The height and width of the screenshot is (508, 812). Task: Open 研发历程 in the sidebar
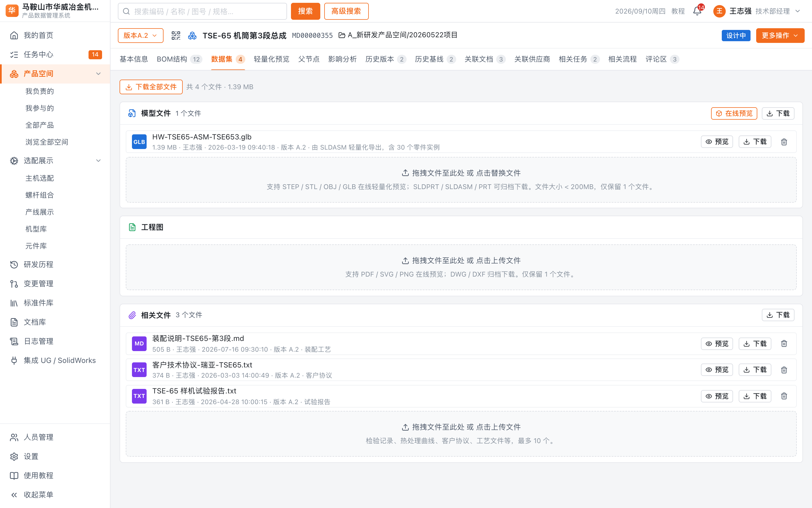pos(55,264)
